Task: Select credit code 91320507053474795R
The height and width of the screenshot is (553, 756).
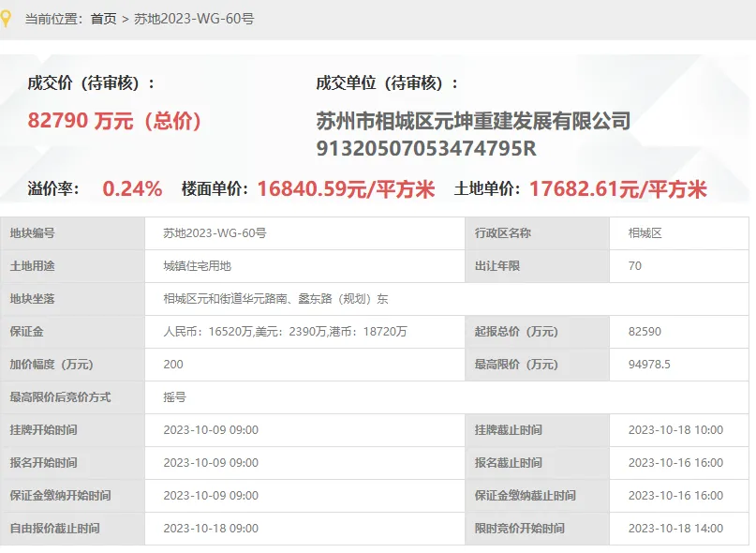Action: [x=426, y=149]
